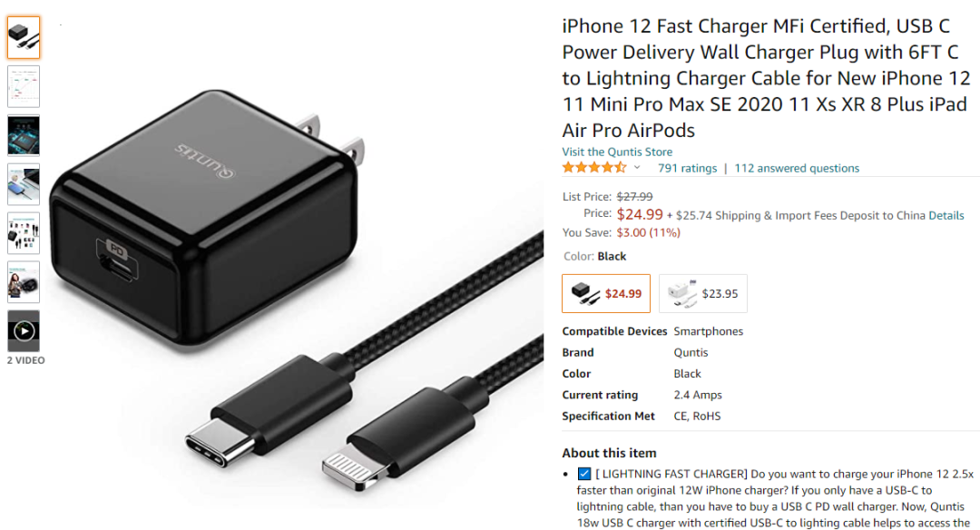
Task: Click the $24.99 price text
Action: [640, 214]
